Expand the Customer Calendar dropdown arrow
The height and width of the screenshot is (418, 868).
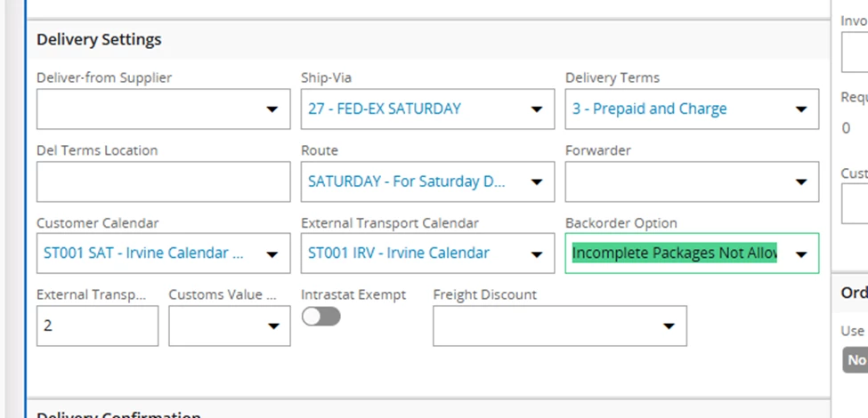272,254
